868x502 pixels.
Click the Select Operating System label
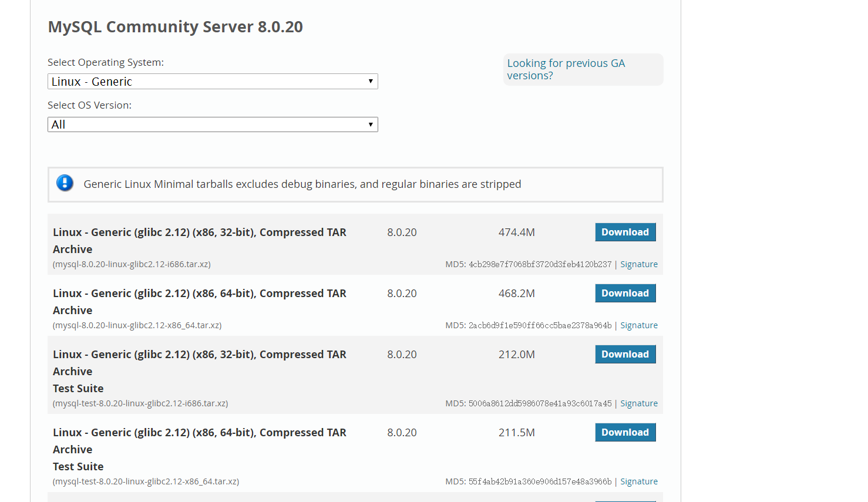pyautogui.click(x=106, y=62)
